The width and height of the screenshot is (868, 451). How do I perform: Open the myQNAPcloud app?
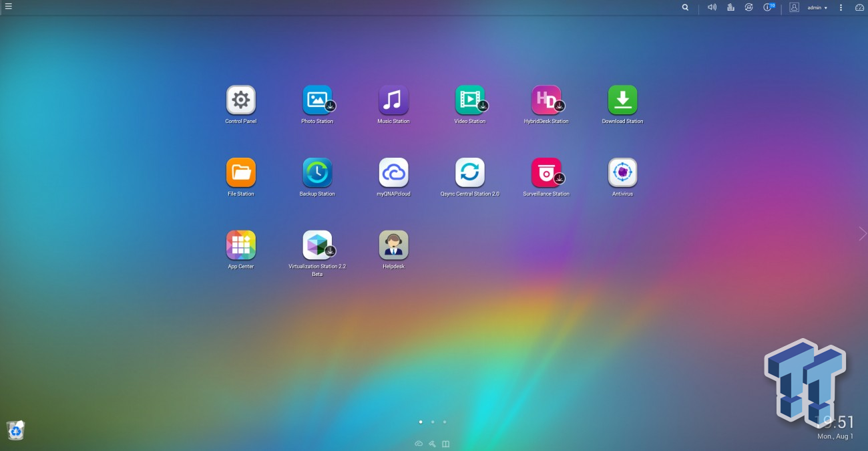(393, 173)
